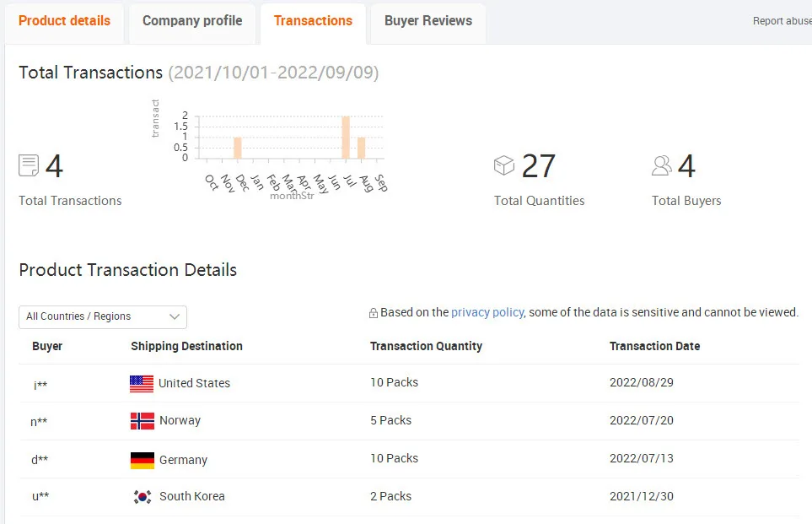
Task: Click the Transaction Date column header
Action: click(x=654, y=346)
